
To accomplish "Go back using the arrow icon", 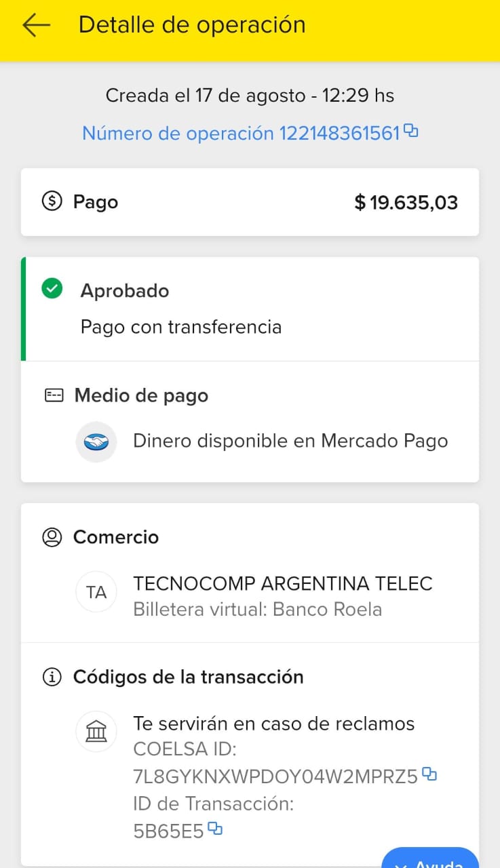I will click(x=37, y=25).
